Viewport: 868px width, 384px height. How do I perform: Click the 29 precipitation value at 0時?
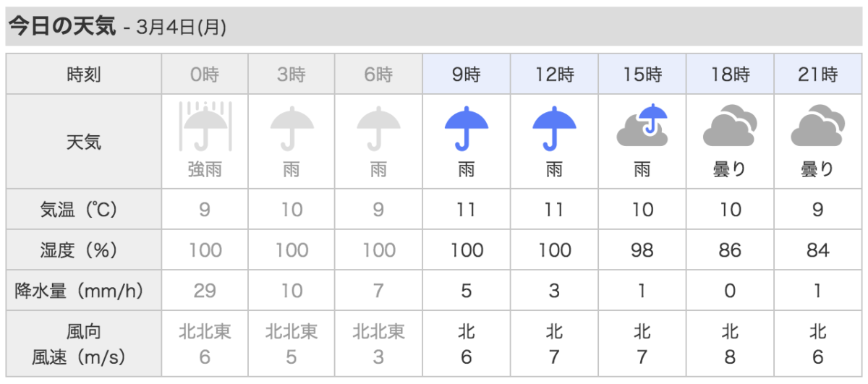point(205,291)
